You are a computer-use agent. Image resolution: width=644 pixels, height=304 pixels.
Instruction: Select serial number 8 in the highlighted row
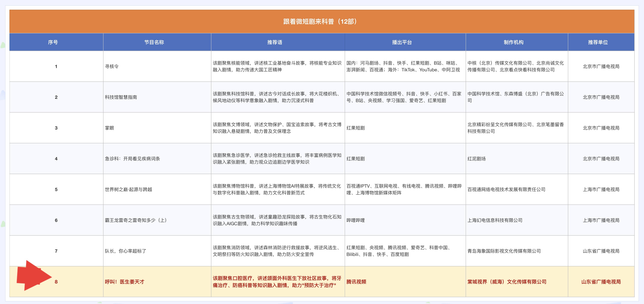tap(56, 282)
